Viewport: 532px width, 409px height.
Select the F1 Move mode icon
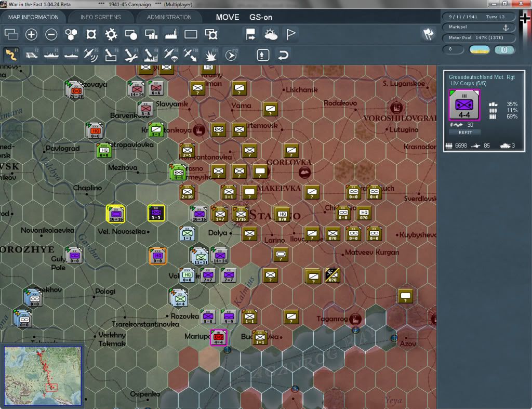click(x=11, y=55)
